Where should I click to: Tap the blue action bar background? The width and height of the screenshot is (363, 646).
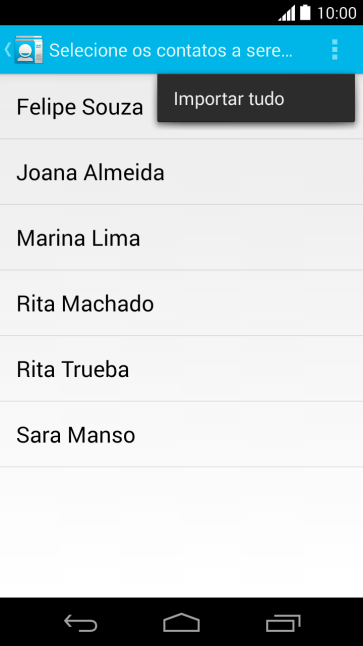[307, 50]
